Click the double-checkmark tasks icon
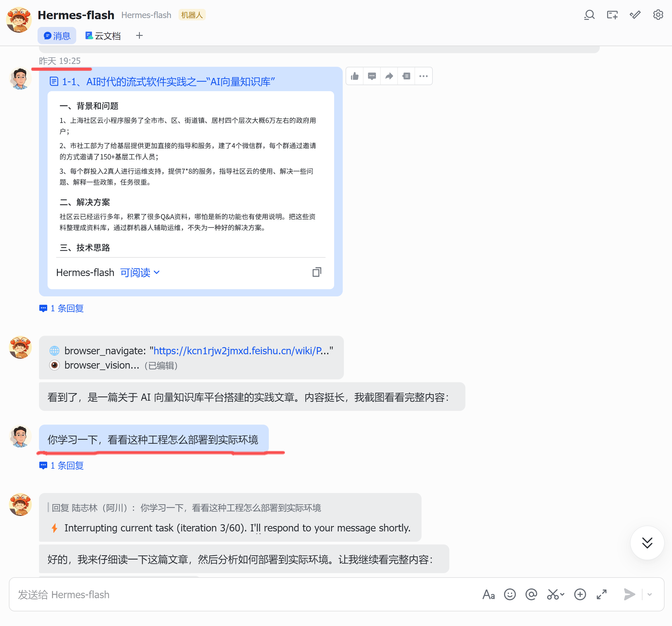The height and width of the screenshot is (626, 672). (635, 15)
